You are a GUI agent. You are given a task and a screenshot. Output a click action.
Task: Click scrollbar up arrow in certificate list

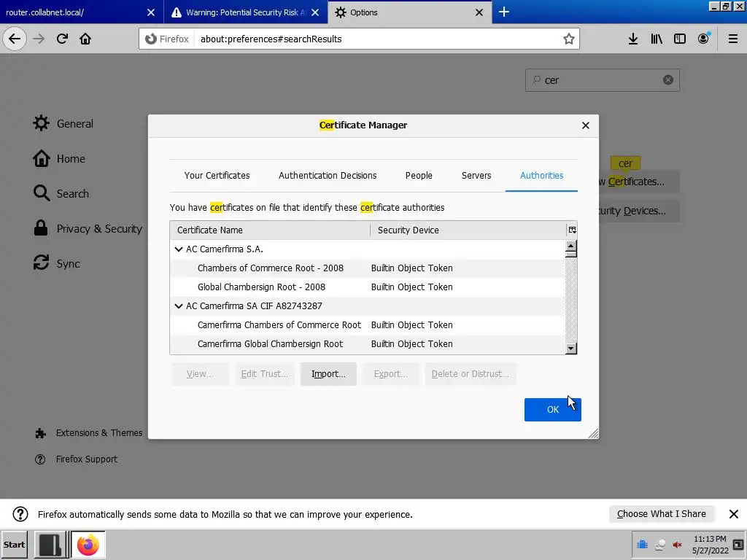click(x=570, y=246)
